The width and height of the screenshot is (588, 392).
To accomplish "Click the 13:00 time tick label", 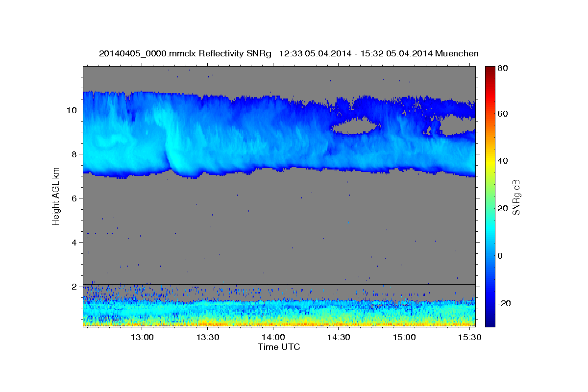I will pos(143,337).
